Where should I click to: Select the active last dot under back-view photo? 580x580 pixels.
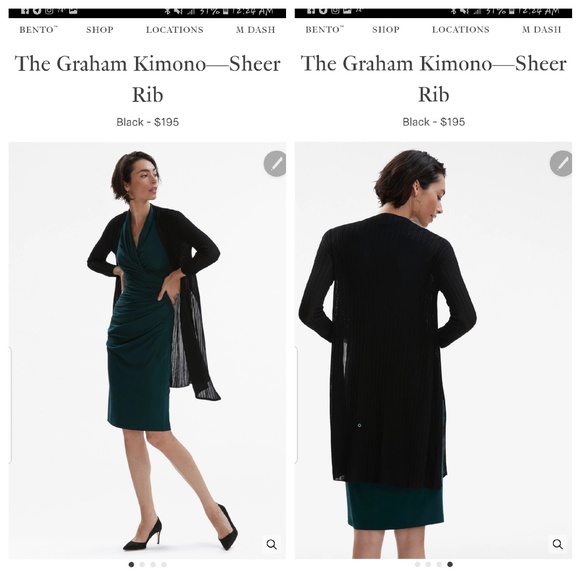click(x=450, y=564)
